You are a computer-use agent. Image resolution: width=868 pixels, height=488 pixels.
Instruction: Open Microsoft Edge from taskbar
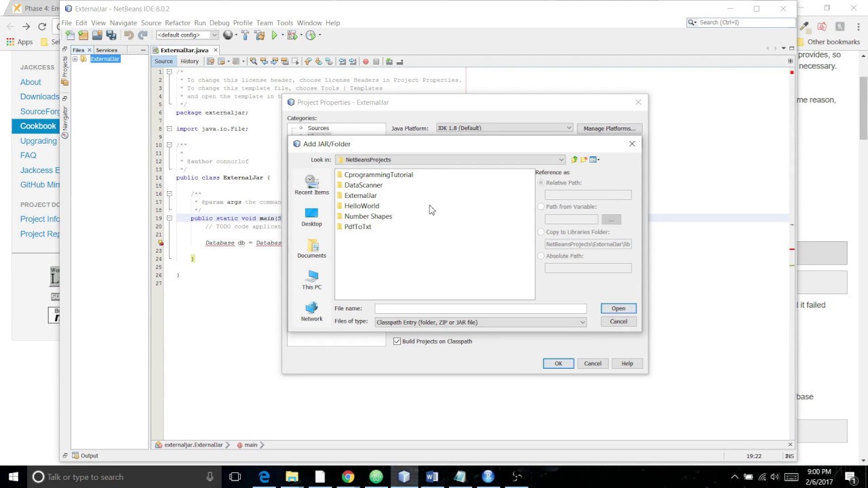point(264,476)
